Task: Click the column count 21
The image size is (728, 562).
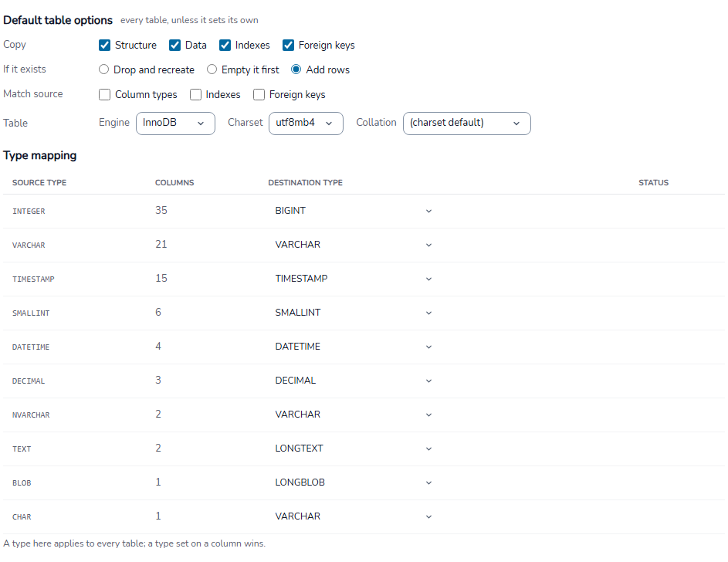Action: (x=161, y=244)
